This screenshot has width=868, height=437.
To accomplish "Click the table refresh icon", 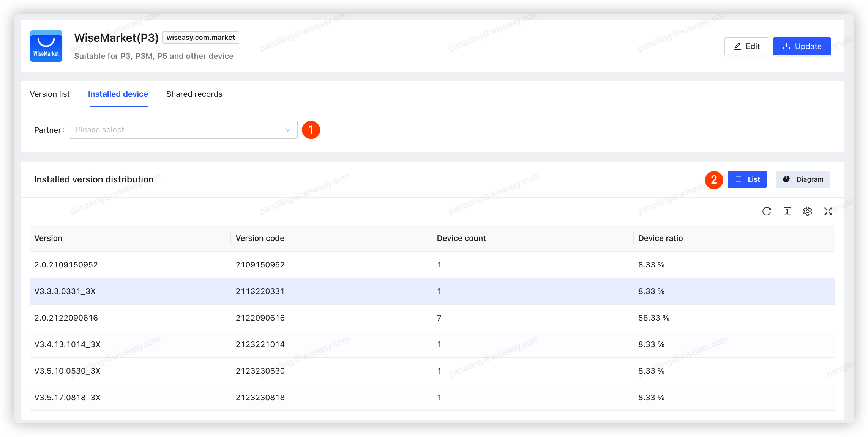I will [x=766, y=211].
